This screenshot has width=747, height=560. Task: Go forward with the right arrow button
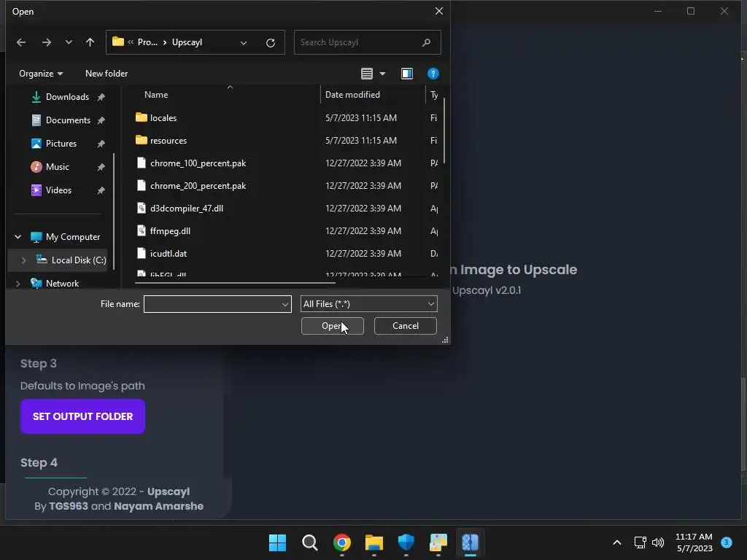(x=46, y=42)
